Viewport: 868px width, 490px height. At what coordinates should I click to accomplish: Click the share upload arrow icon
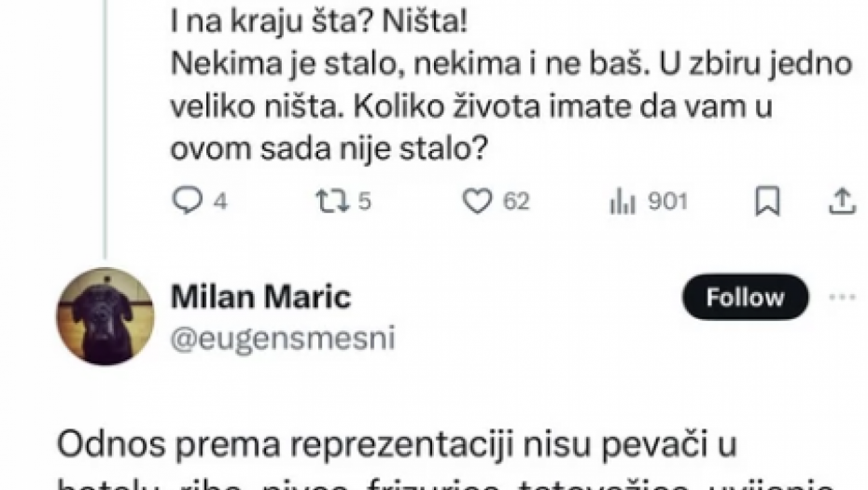pyautogui.click(x=841, y=202)
